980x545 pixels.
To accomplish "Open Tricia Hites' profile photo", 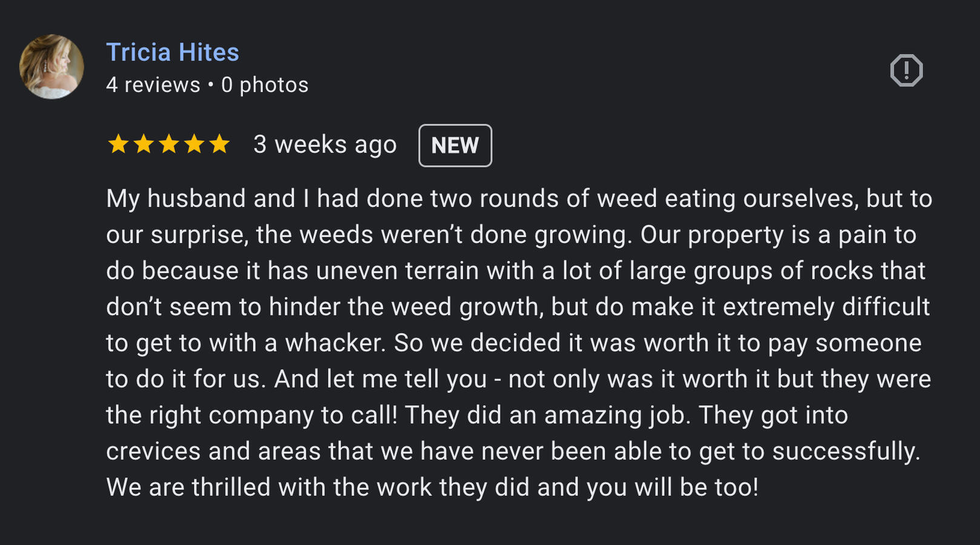I will click(51, 67).
